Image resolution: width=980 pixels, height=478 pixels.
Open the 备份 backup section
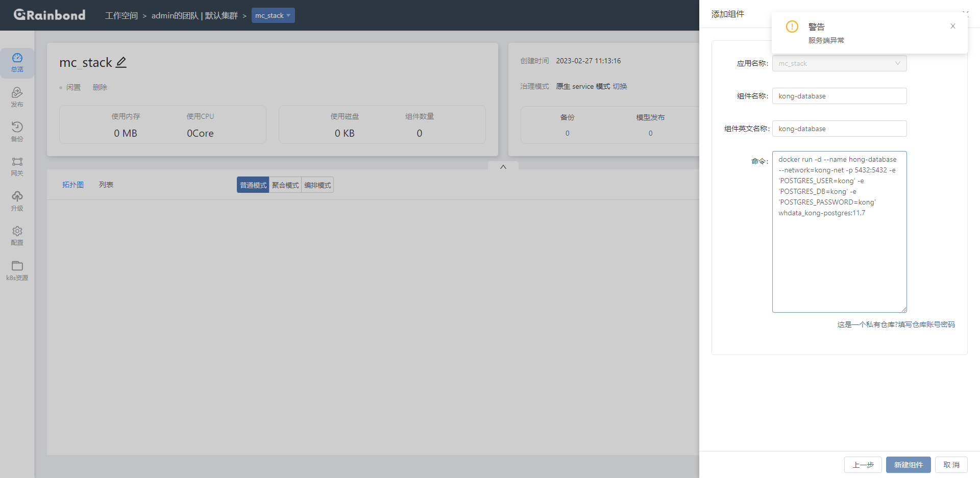tap(17, 132)
